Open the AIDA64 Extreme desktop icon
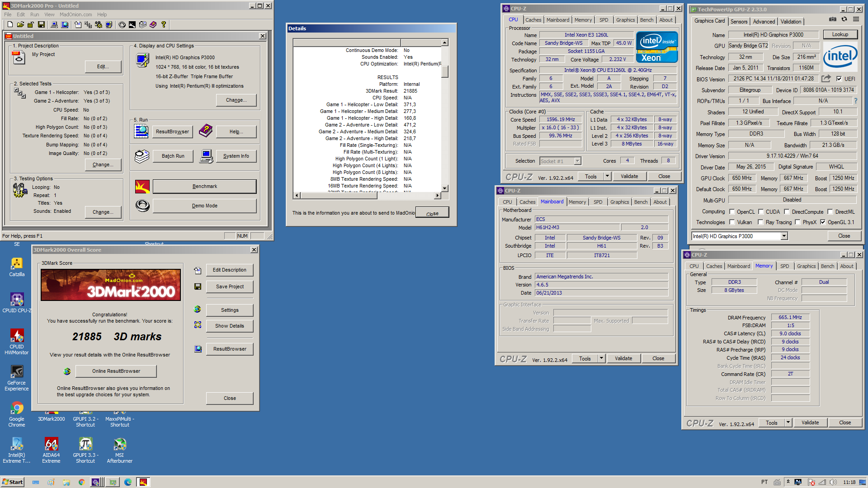Screen dimensions: 868x488 point(51,450)
